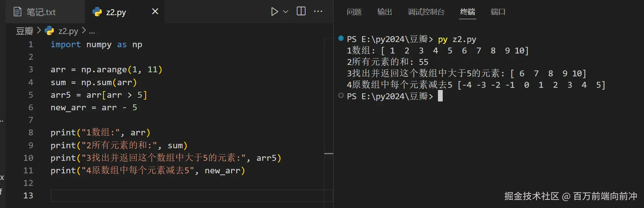Click the Python icon on z2.py tab
This screenshot has width=644, height=208.
click(97, 12)
